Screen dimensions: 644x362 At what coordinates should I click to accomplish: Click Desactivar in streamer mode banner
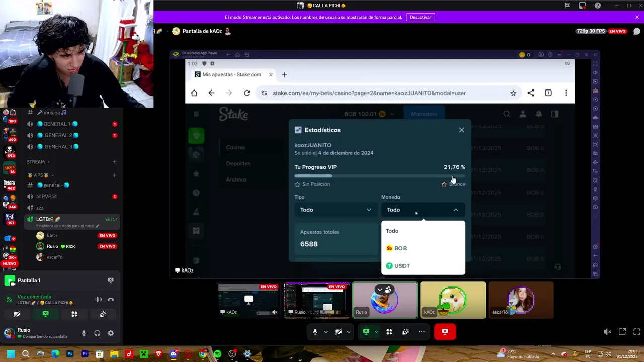click(x=420, y=17)
